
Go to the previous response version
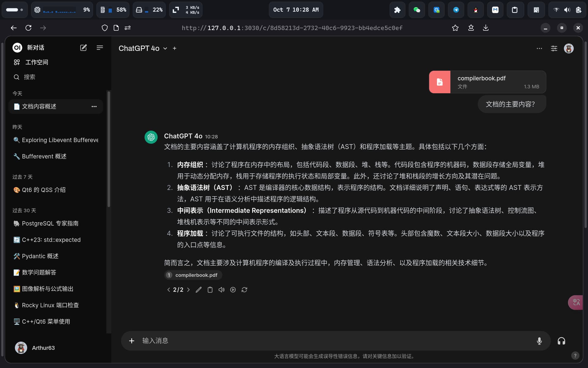click(168, 290)
